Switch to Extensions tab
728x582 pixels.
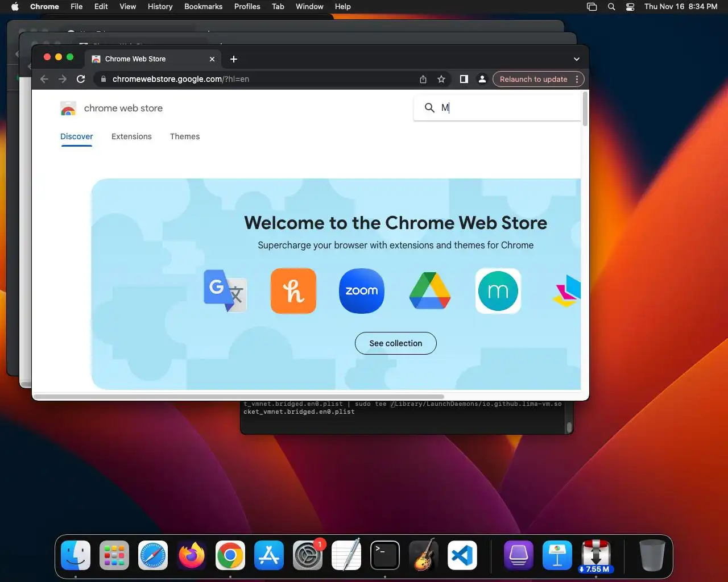(131, 136)
